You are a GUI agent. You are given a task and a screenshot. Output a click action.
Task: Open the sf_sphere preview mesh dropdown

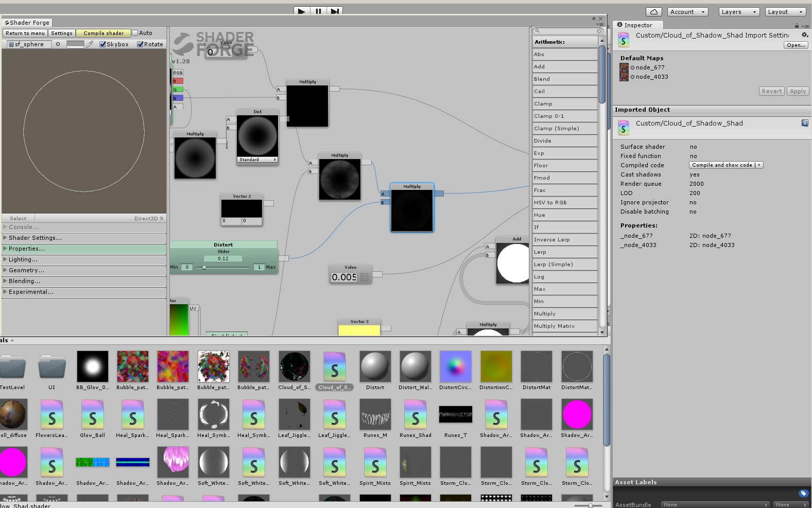pos(29,44)
